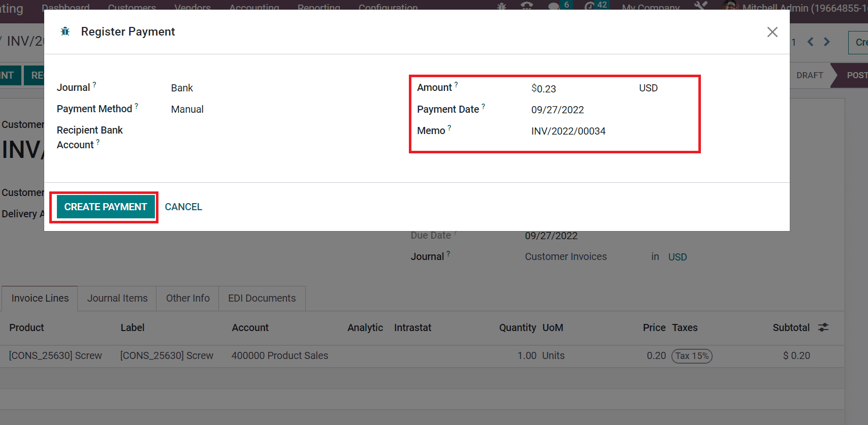The height and width of the screenshot is (425, 868).
Task: Open optional columns settings icon in table
Action: (823, 328)
